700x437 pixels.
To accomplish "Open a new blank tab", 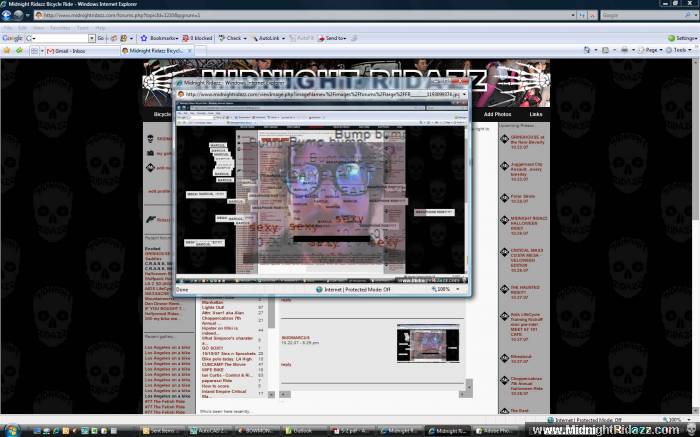I will 200,51.
